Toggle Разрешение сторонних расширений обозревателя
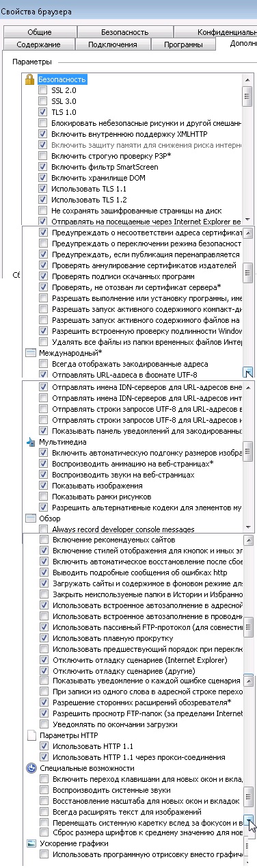This screenshot has width=257, height=868. point(44,703)
